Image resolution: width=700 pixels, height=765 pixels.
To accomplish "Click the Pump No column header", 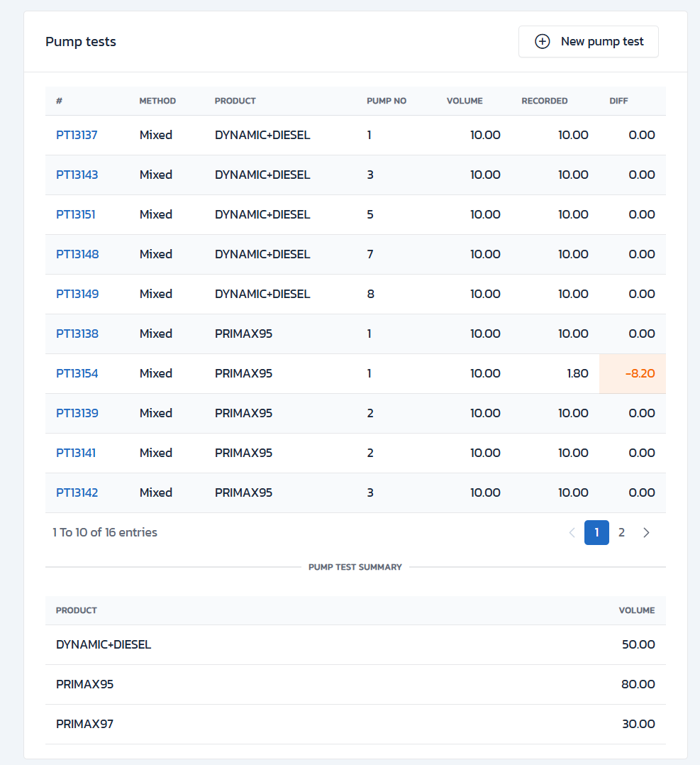I will pyautogui.click(x=387, y=101).
